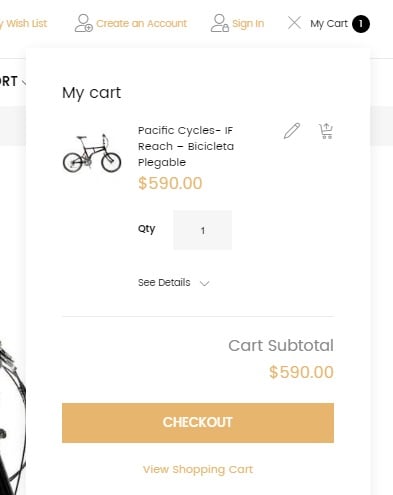Image resolution: width=393 pixels, height=495 pixels.
Task: Click the $590.00 product price
Action: 170,183
